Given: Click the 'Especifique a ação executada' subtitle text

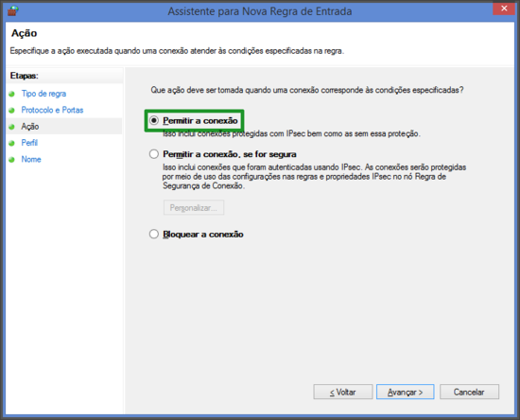Looking at the screenshot, I should (x=177, y=51).
